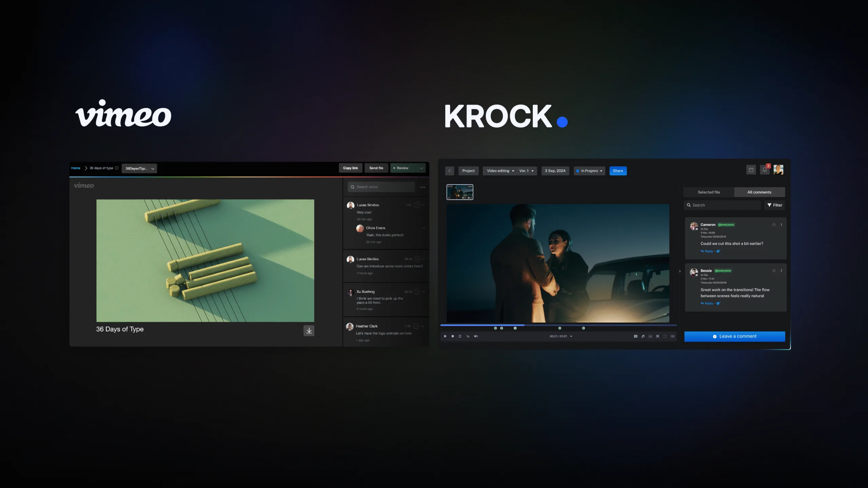Expand the In Progress status dropdown
868x488 pixels.
[x=589, y=171]
